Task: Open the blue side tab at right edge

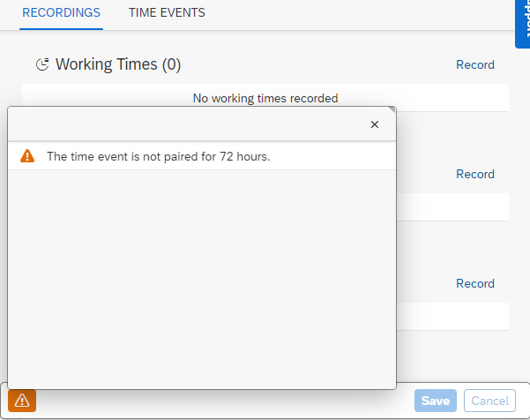Action: [523, 24]
